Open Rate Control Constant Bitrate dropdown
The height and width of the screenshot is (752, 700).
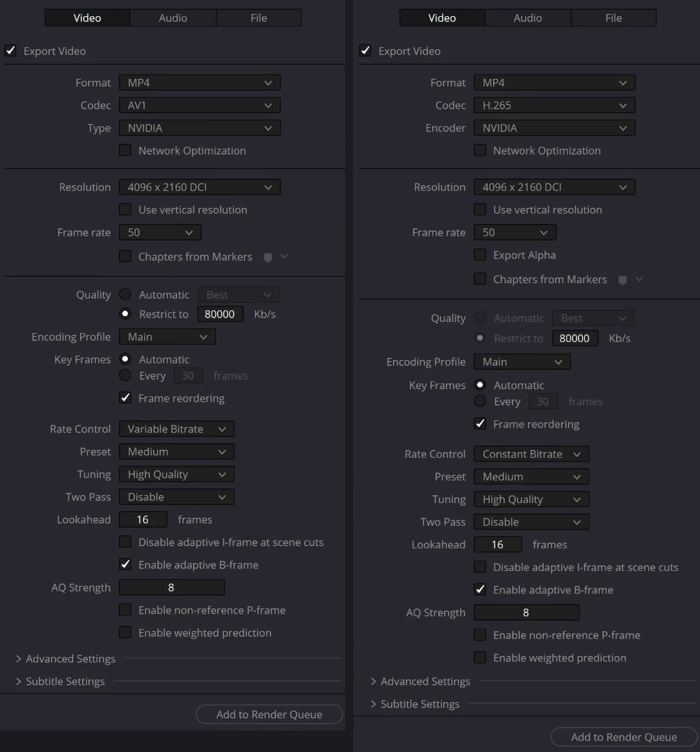click(531, 454)
